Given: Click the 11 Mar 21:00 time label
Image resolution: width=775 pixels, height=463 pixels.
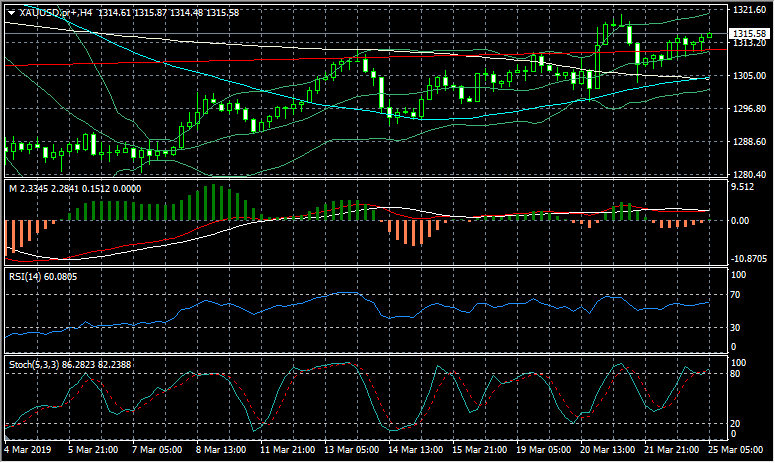Looking at the screenshot, I should pyautogui.click(x=287, y=450).
